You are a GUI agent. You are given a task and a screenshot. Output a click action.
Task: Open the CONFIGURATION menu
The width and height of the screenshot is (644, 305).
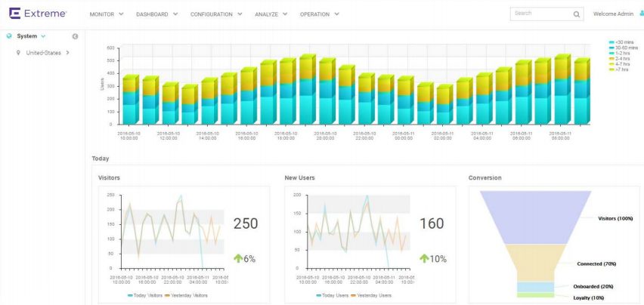[x=216, y=14]
